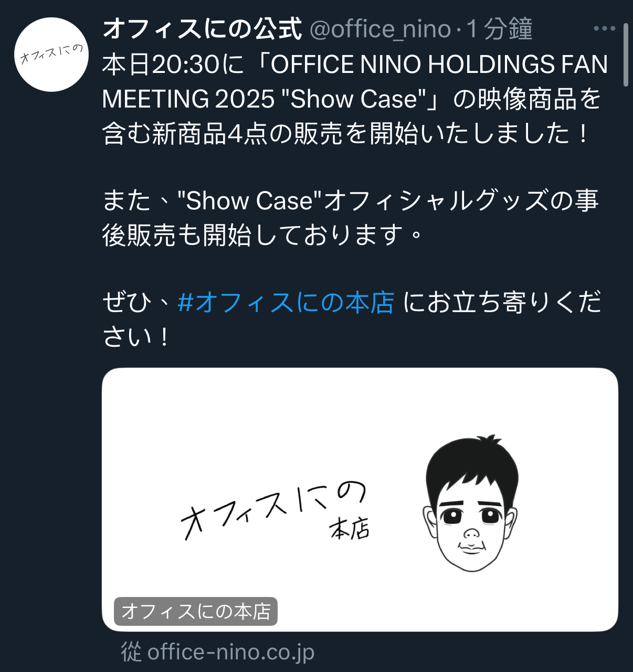Click the オフィスにの本店 card label badge
Image resolution: width=633 pixels, height=672 pixels.
tap(196, 612)
